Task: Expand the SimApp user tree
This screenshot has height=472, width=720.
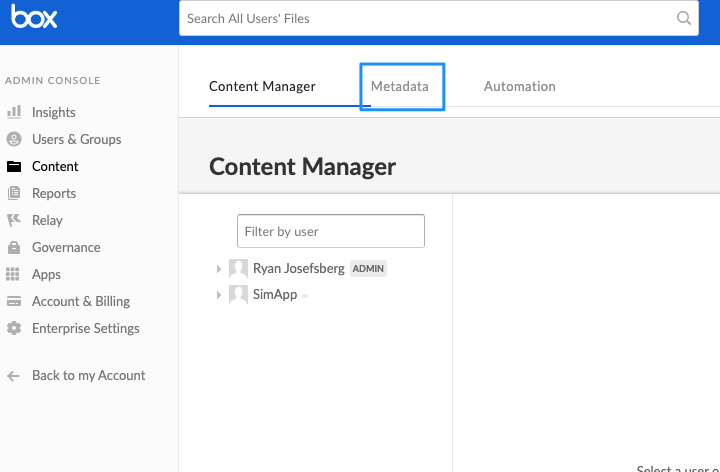Action: point(218,295)
